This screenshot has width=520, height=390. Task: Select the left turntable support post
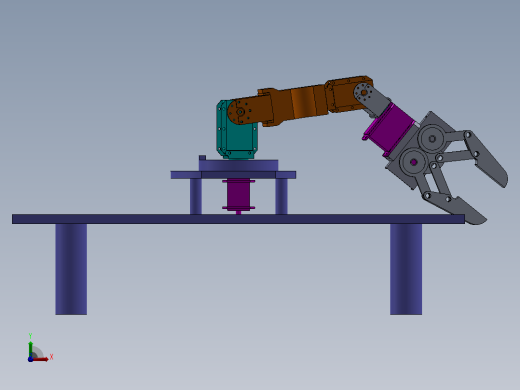(196, 196)
